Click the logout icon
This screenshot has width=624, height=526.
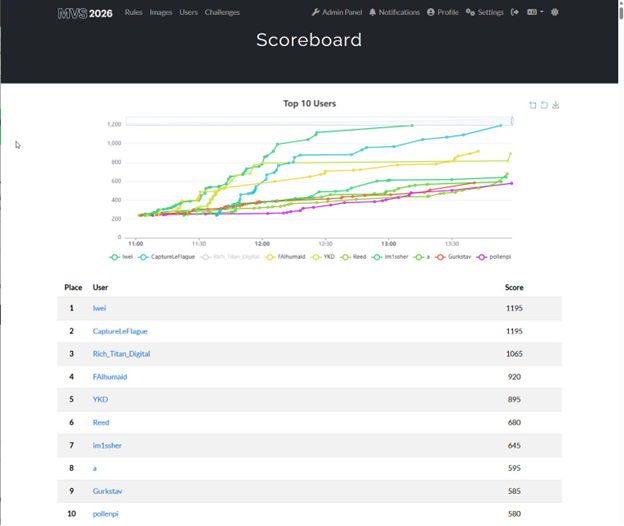[515, 12]
